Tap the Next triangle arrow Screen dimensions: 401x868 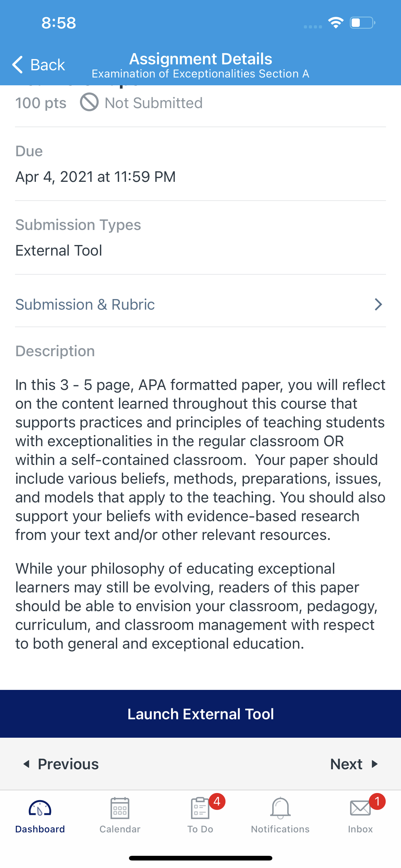tap(374, 764)
